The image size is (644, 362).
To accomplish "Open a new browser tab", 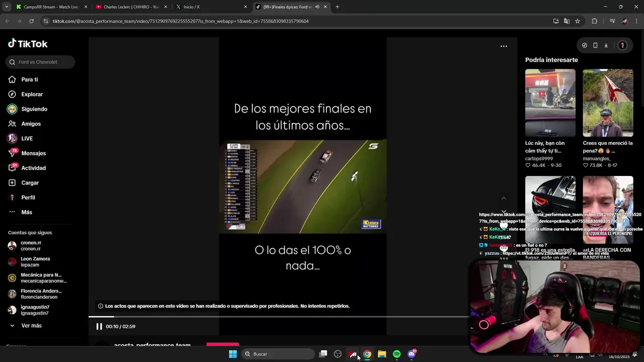I will point(337,7).
